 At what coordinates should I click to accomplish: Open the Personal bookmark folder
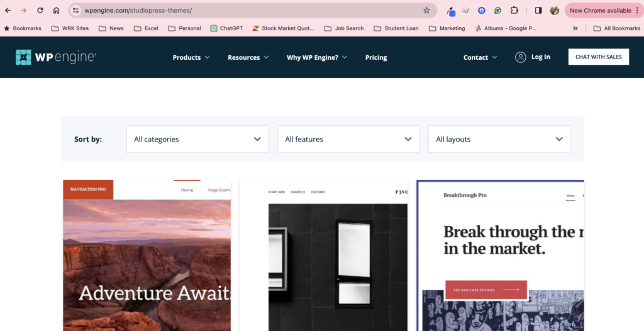tap(184, 28)
